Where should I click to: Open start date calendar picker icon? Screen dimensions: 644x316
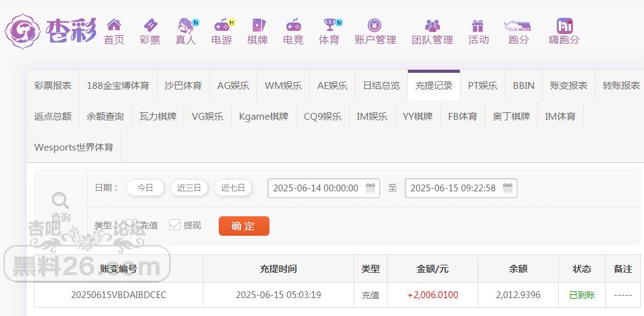tap(370, 188)
